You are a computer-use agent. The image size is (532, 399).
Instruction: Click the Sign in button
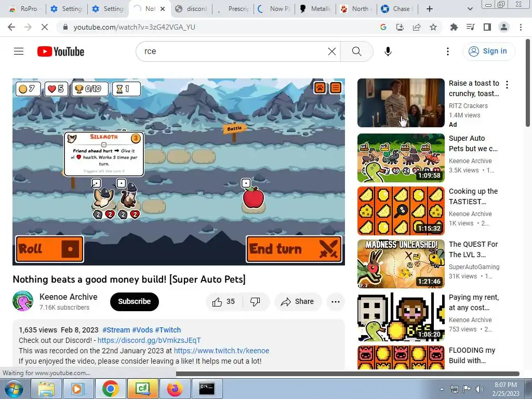tap(488, 51)
